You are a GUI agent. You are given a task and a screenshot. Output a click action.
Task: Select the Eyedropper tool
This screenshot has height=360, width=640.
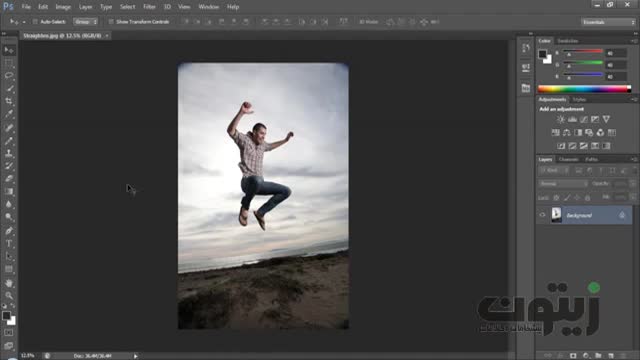pyautogui.click(x=9, y=114)
